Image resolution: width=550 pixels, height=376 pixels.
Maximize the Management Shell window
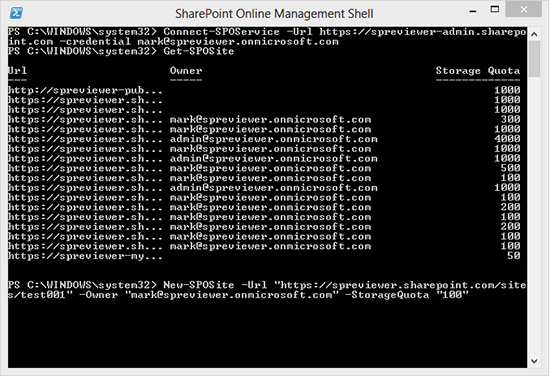[x=495, y=9]
